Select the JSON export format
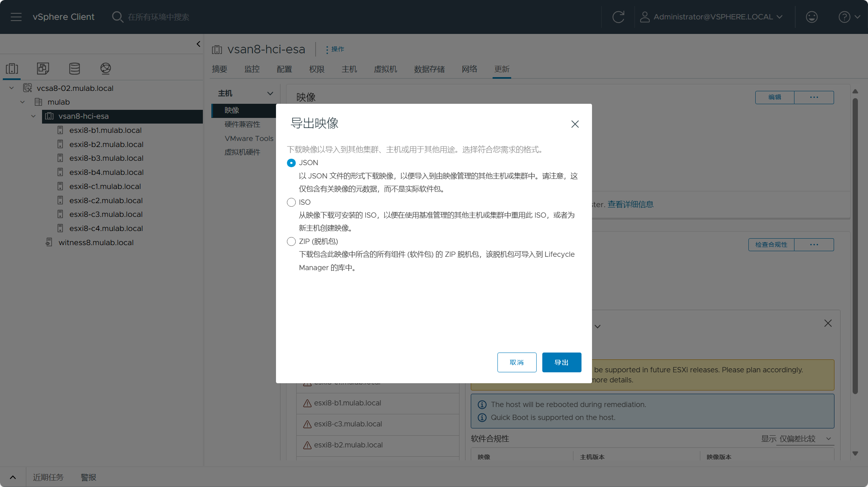This screenshot has width=868, height=487. point(291,163)
